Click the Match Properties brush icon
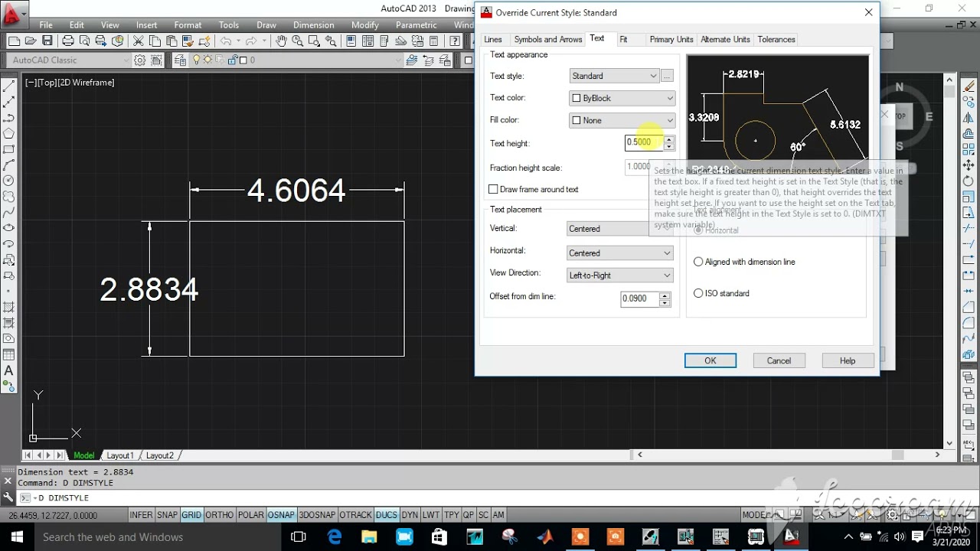This screenshot has height=551, width=980. 188,41
